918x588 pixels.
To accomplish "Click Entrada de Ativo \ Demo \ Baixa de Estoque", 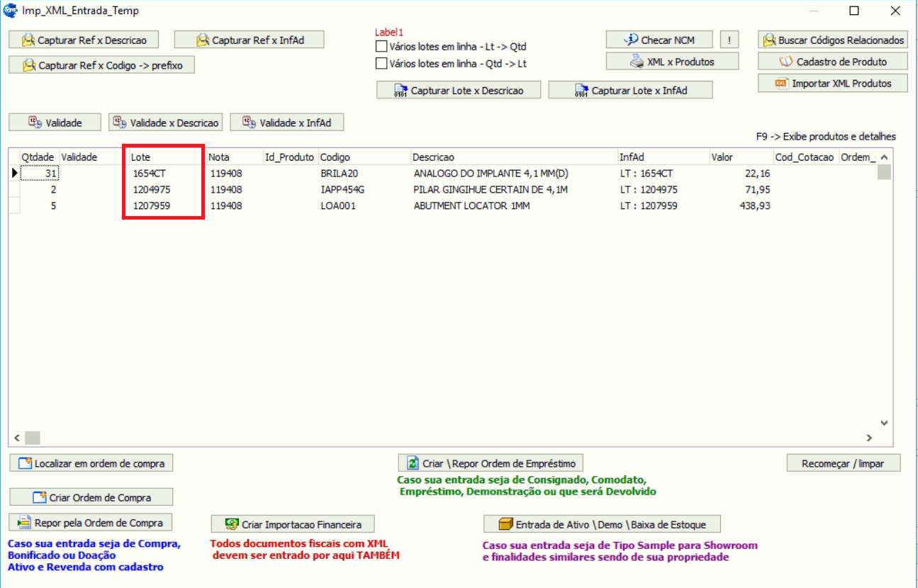I will 602,524.
